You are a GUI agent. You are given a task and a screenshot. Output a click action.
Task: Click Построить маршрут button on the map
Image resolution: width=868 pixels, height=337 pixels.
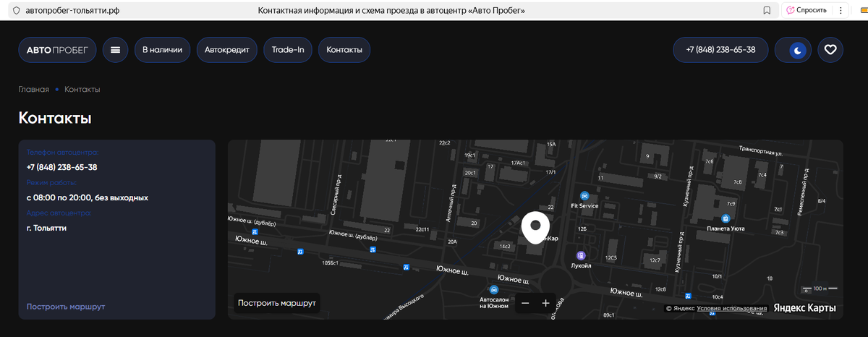click(277, 303)
